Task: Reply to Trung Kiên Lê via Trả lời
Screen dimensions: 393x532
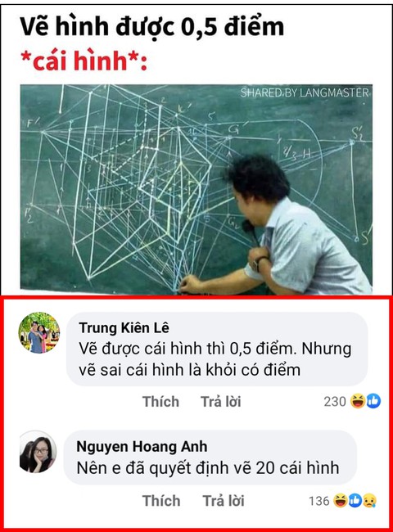Action: point(220,402)
